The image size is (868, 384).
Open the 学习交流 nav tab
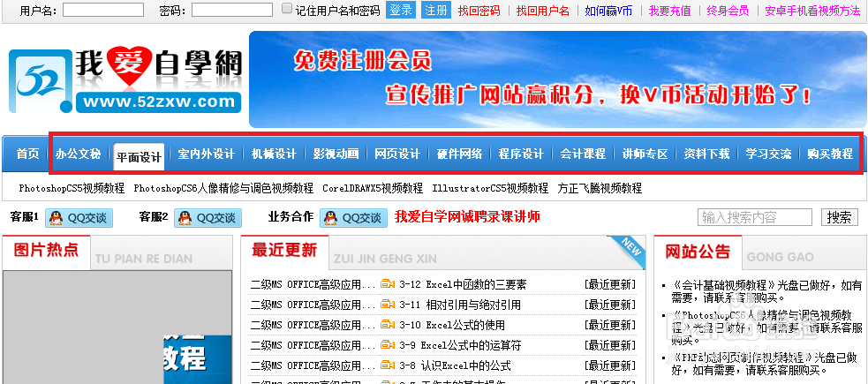tap(768, 154)
